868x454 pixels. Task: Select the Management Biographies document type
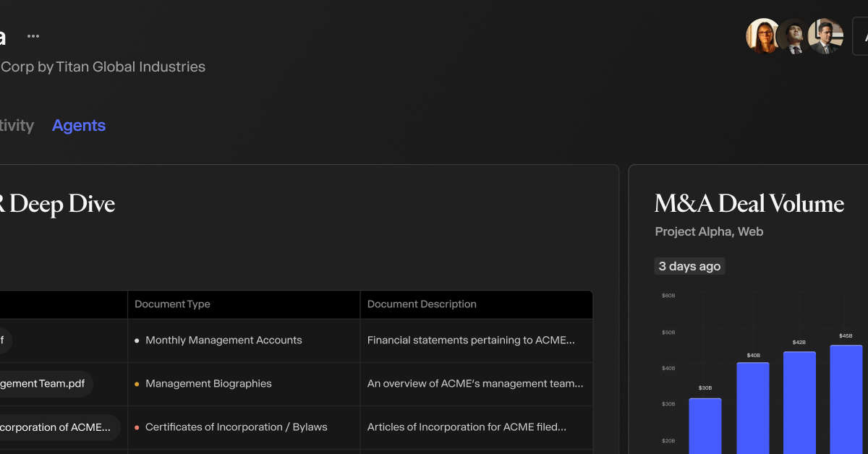coord(203,384)
